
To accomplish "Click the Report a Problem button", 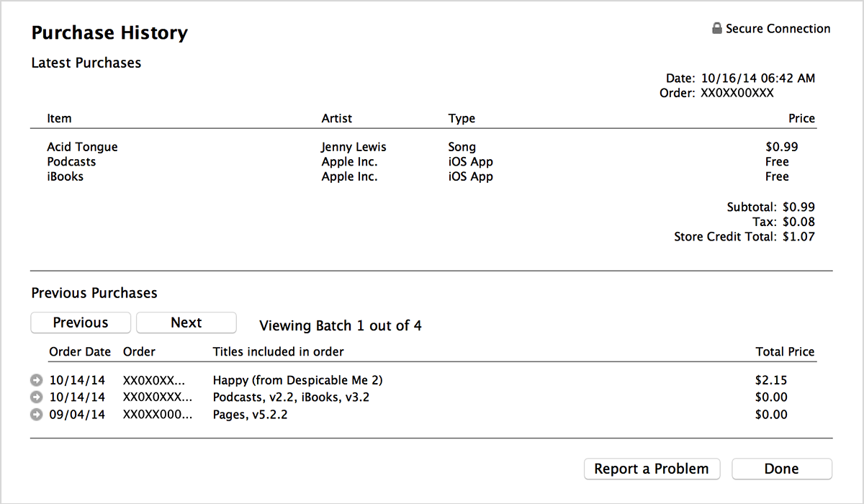I will point(652,469).
